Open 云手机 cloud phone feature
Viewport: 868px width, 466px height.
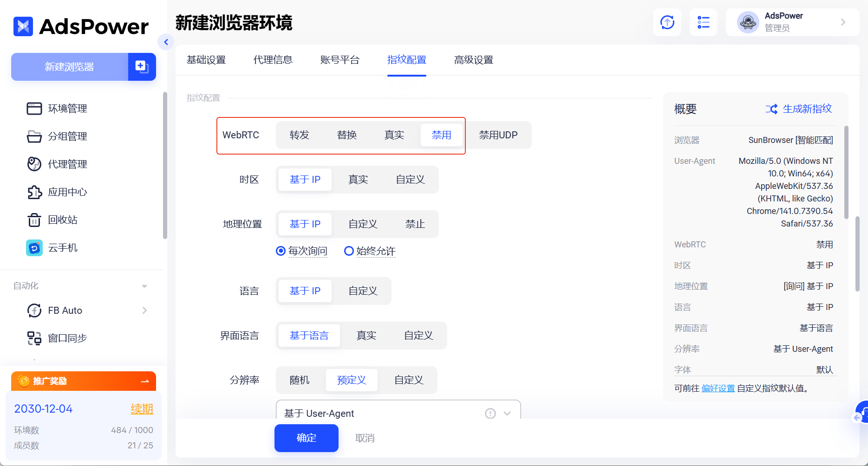coord(63,248)
